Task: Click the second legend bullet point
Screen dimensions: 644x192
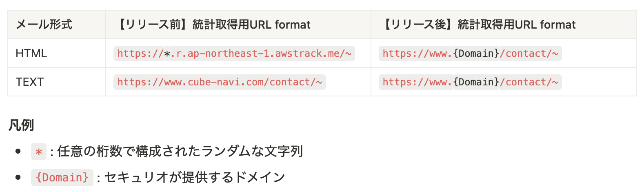Action: [x=18, y=177]
